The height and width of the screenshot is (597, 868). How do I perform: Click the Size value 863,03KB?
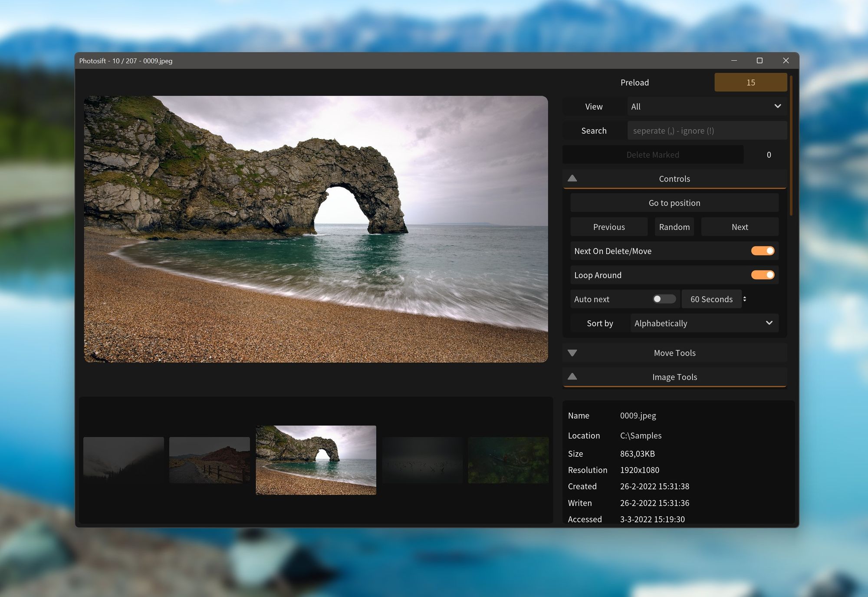pyautogui.click(x=637, y=454)
